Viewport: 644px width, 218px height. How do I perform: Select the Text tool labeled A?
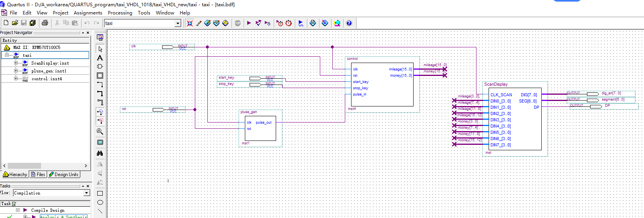(100, 58)
